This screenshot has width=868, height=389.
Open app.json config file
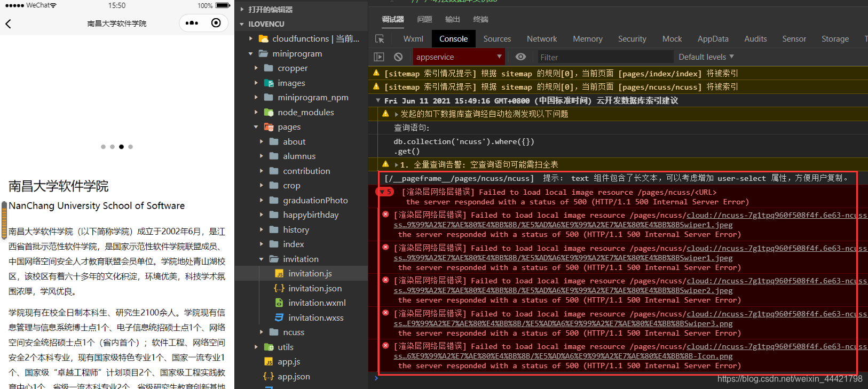(x=293, y=376)
